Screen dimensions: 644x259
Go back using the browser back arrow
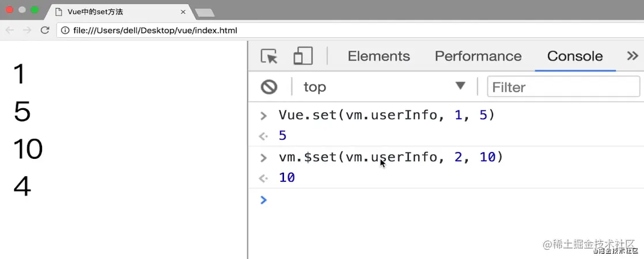(x=10, y=31)
